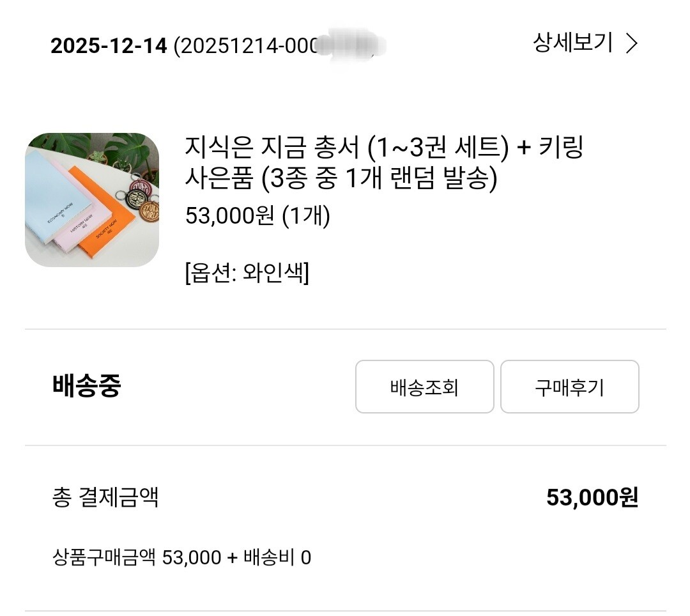Viewport: 690px width, 616px height.
Task: Click the 배송중 delivery status label
Action: [x=86, y=387]
